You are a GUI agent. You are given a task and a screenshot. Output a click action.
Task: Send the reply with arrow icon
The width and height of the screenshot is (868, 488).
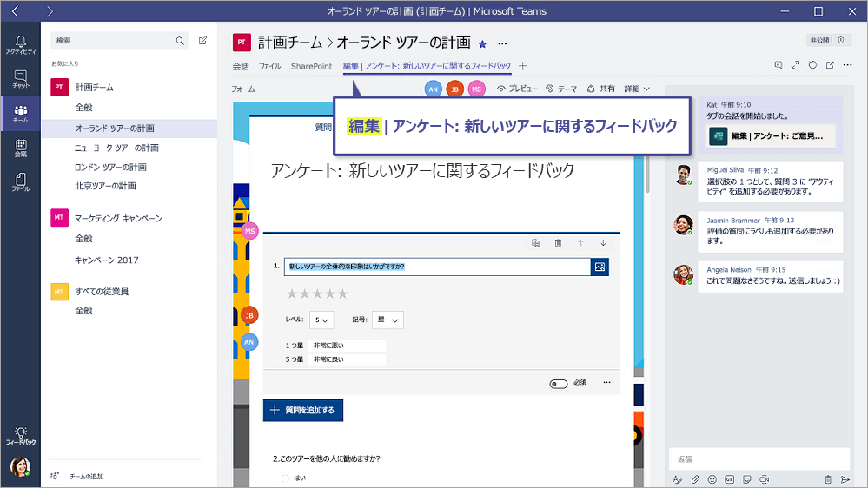click(845, 479)
